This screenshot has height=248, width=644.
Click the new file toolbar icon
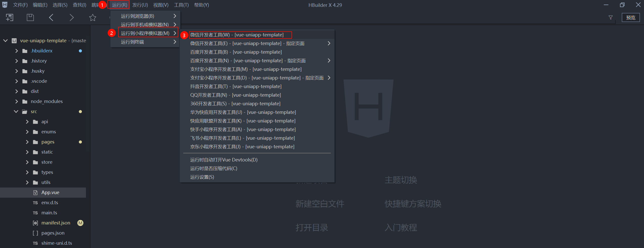(10, 17)
